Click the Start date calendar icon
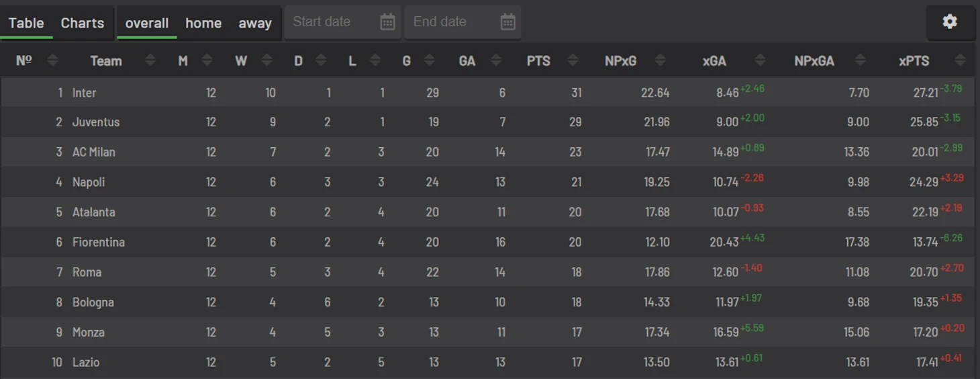Screen dimensions: 980x379 coord(387,22)
